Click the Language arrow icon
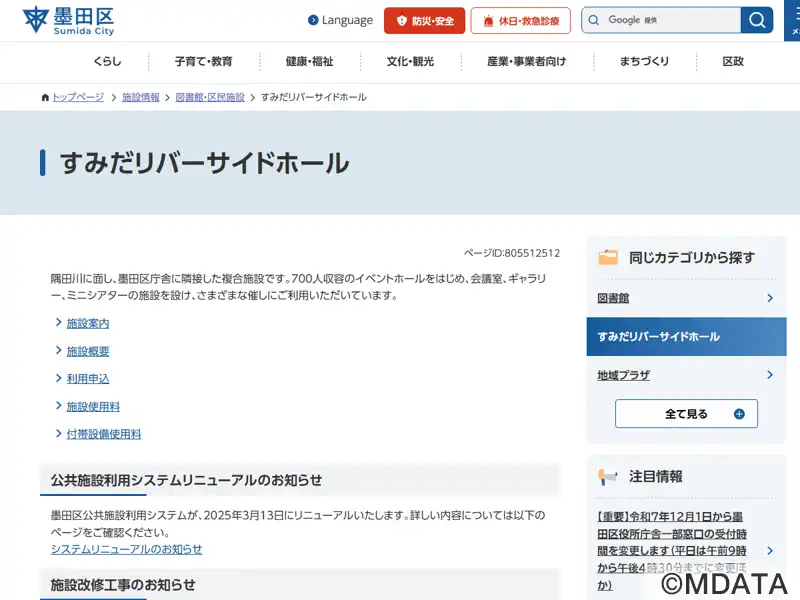This screenshot has width=800, height=600. (313, 20)
